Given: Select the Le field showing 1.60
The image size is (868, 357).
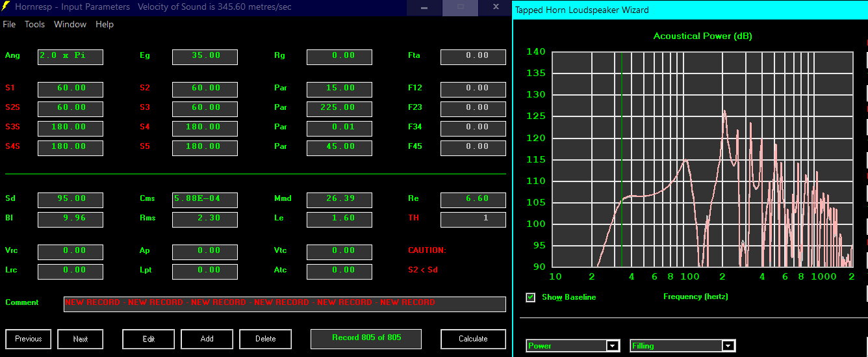Looking at the screenshot, I should [339, 219].
